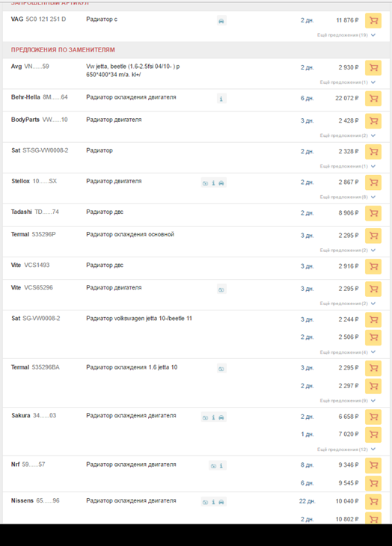Viewport: 392px width, 546px height.
Task: Click Vite VCS1493 article link
Action: (x=37, y=265)
